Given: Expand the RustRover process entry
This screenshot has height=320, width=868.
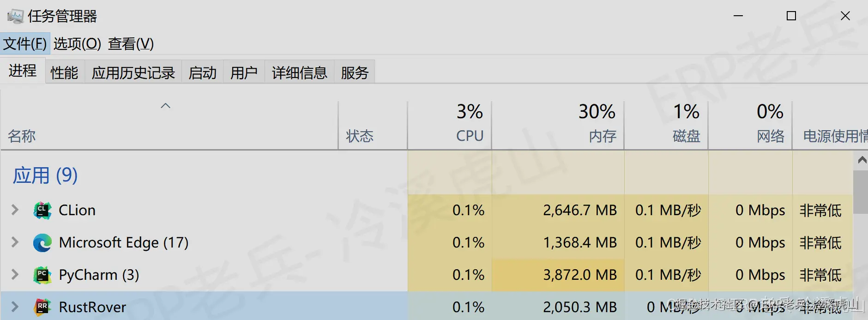Looking at the screenshot, I should [x=14, y=307].
